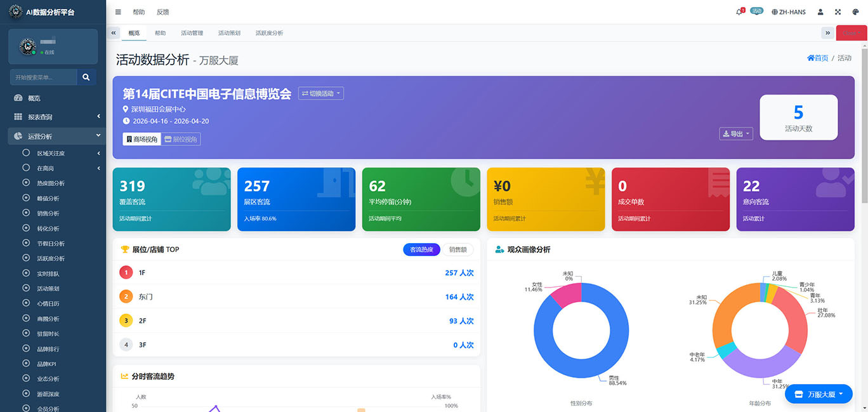Switch to the 帮助 tab
Viewport: 868px width, 412px height.
[x=160, y=33]
